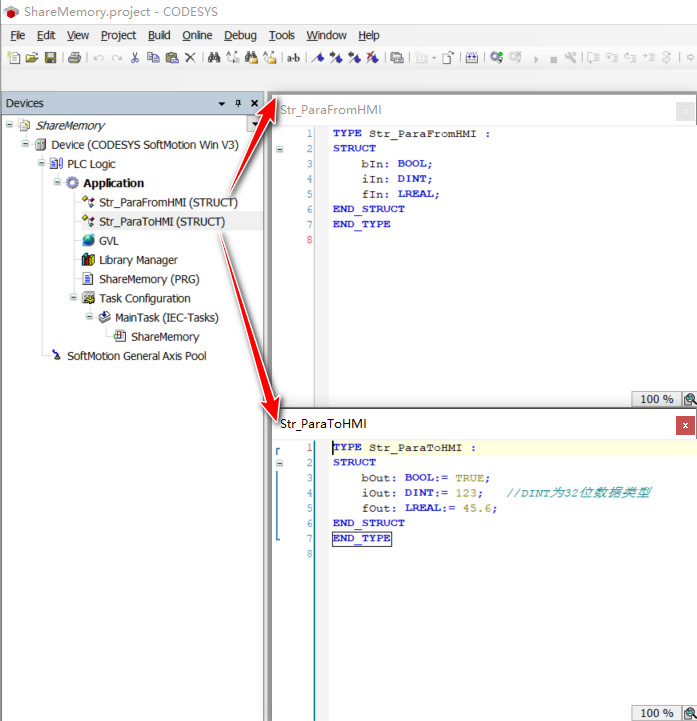Click the zoom 100 % box in lower editor
Viewport: 697px width, 721px height.
657,713
